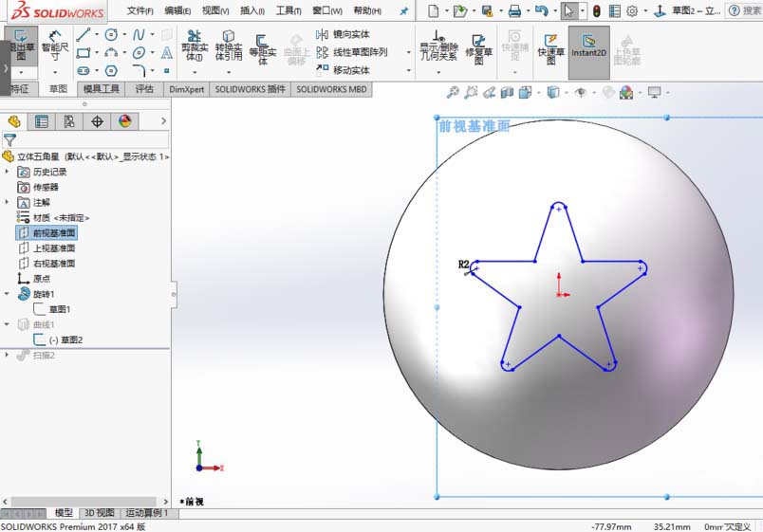Toggle the pin icon on the menu bar
Image resolution: width=763 pixels, height=532 pixels.
tap(404, 10)
